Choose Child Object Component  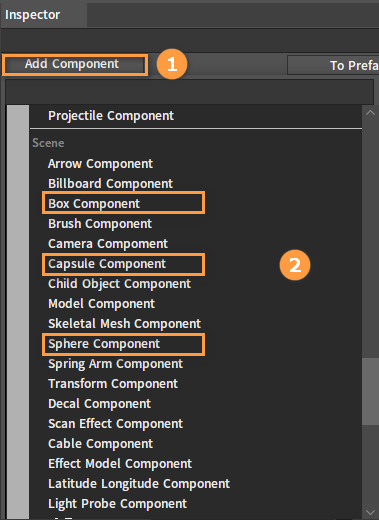pyautogui.click(x=119, y=284)
